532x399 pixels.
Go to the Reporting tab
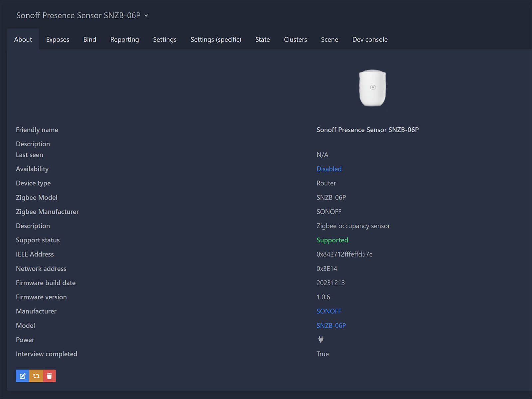pos(124,40)
